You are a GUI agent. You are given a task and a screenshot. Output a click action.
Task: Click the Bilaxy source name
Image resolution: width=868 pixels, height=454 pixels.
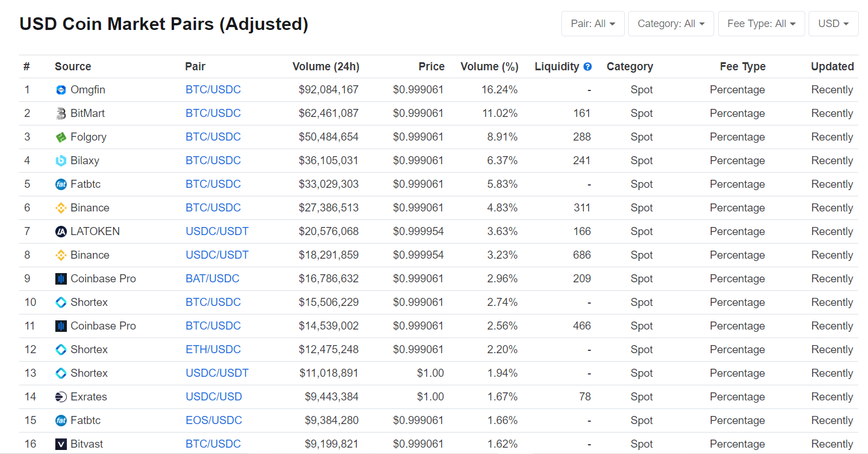point(85,161)
